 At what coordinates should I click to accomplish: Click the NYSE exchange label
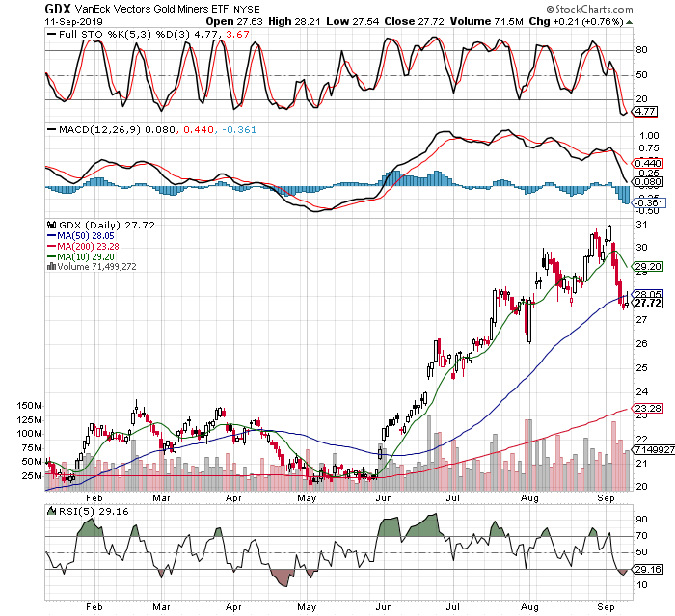click(247, 9)
